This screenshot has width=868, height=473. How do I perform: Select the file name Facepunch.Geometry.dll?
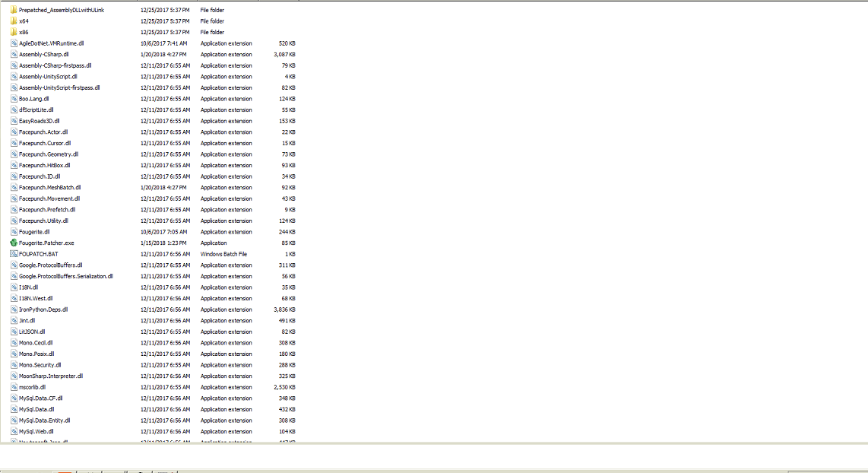[49, 154]
